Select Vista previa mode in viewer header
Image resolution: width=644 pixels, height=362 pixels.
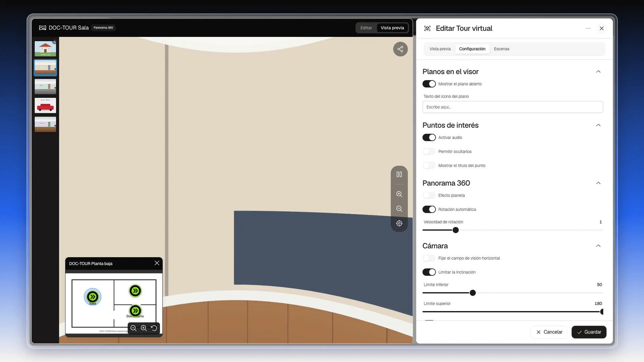(392, 28)
